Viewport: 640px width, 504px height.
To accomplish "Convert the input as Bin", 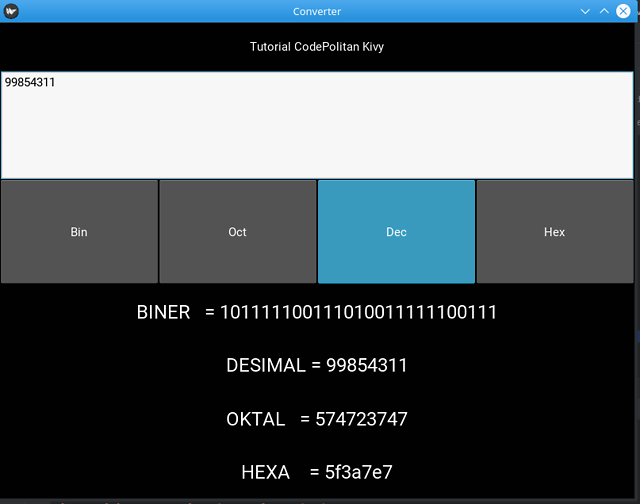I will tap(79, 232).
